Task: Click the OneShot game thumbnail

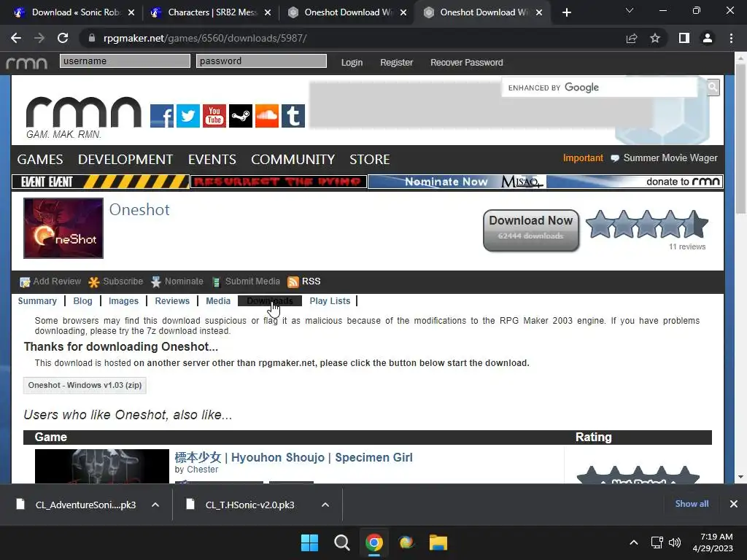Action: click(63, 228)
